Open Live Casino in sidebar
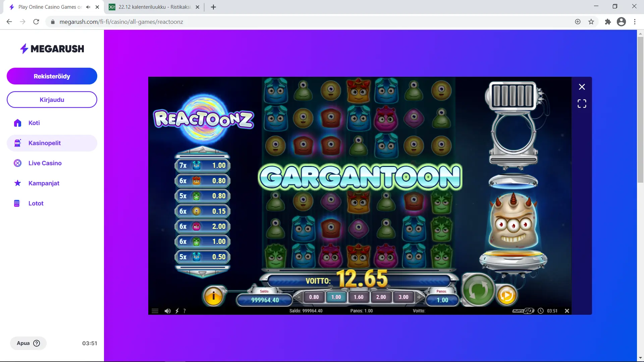This screenshot has width=644, height=362. (x=52, y=163)
